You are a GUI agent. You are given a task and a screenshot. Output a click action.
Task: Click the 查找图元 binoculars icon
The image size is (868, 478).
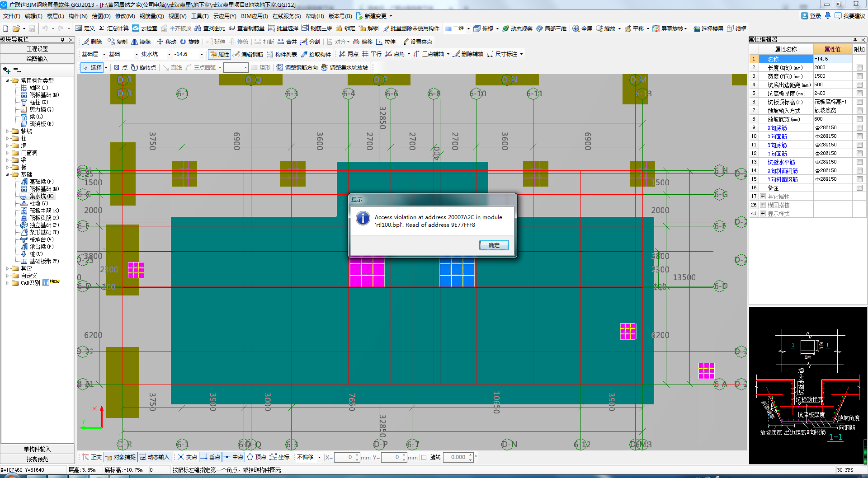tap(198, 28)
